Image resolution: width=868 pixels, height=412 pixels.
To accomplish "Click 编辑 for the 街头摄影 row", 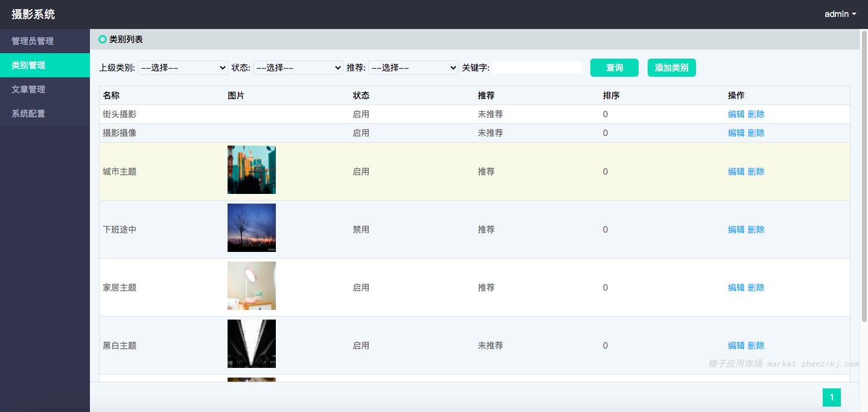I will click(736, 114).
